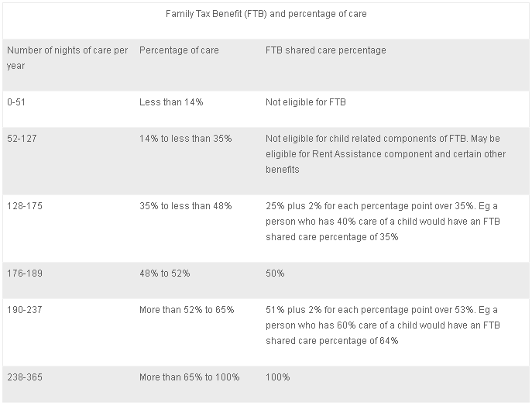Viewport: 532px width, 406px height.
Task: Click the 'Number of nights of care per year' header
Action: point(67,58)
